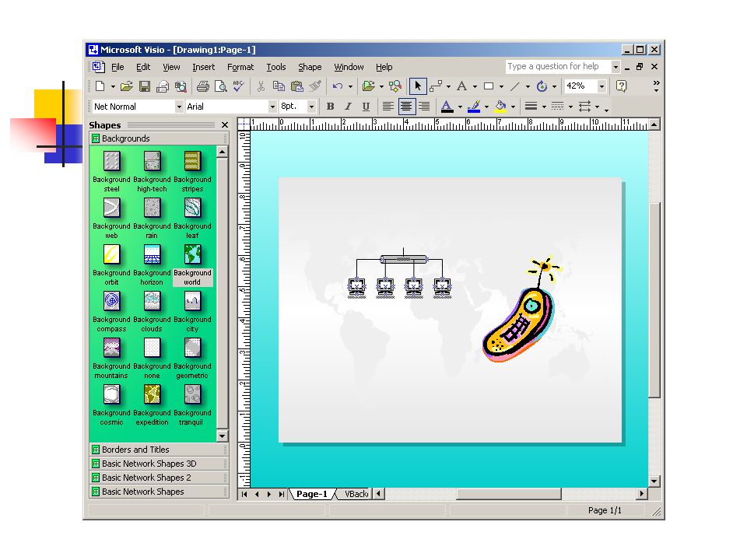Save the drawing with the floppy icon
Image resolution: width=747 pixels, height=560 pixels.
tap(145, 86)
